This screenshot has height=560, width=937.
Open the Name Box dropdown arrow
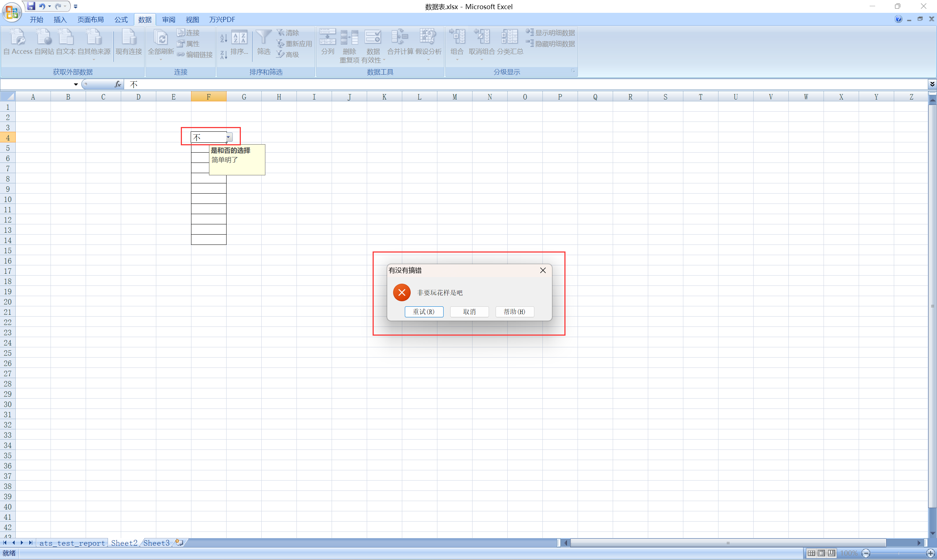76,84
